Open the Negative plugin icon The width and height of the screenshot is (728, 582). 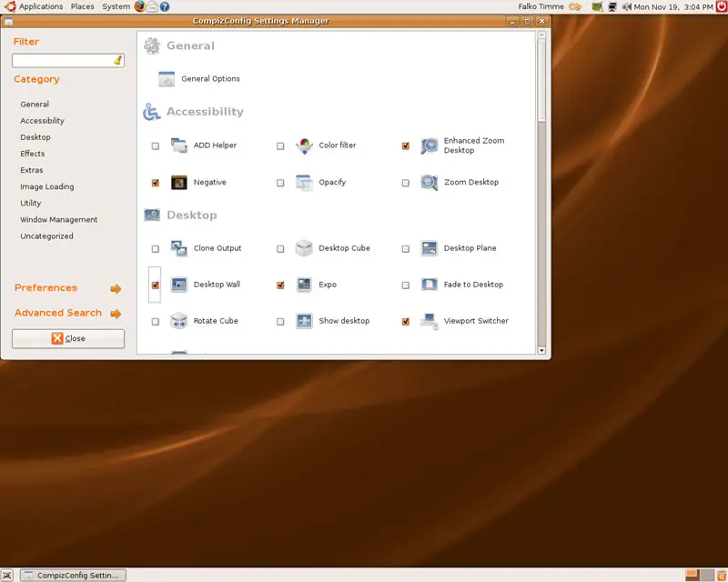click(178, 183)
